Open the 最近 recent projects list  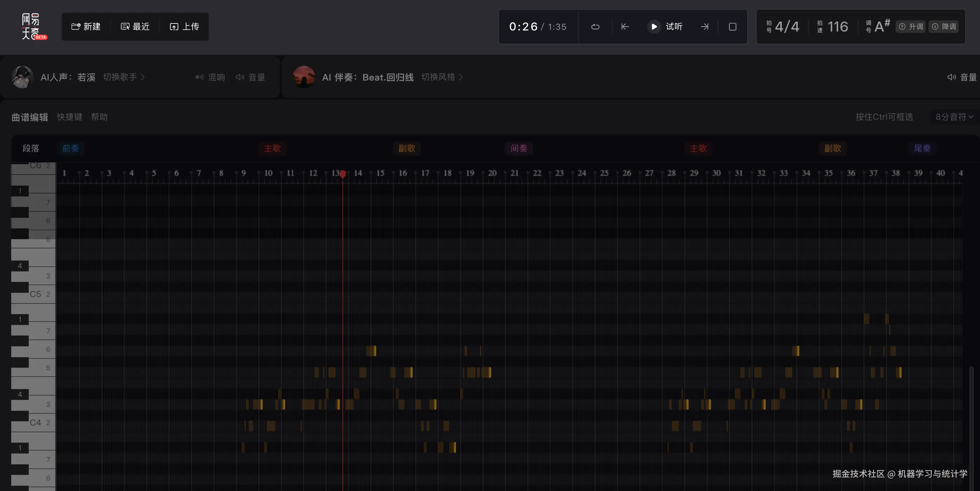(135, 27)
